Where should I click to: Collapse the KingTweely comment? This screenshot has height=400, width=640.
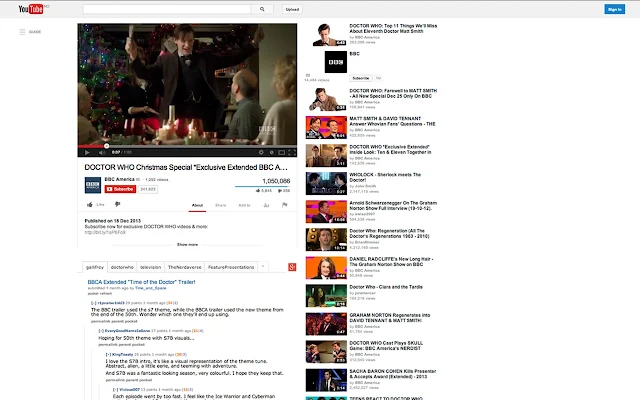click(108, 354)
